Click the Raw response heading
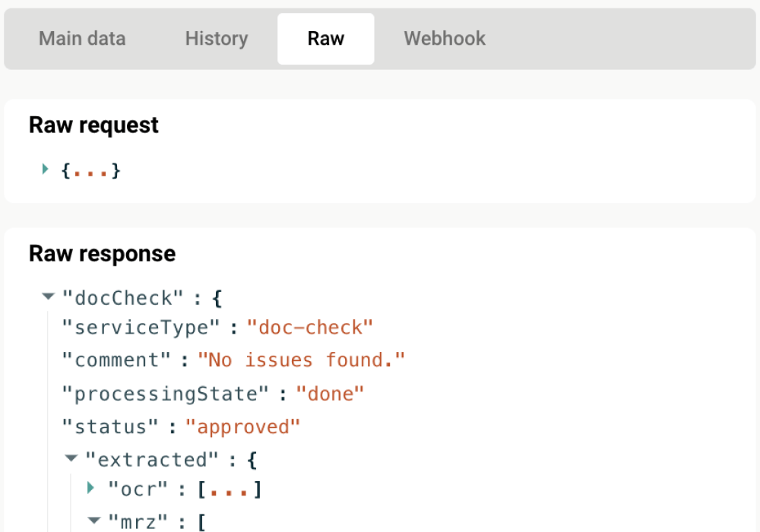 102,253
